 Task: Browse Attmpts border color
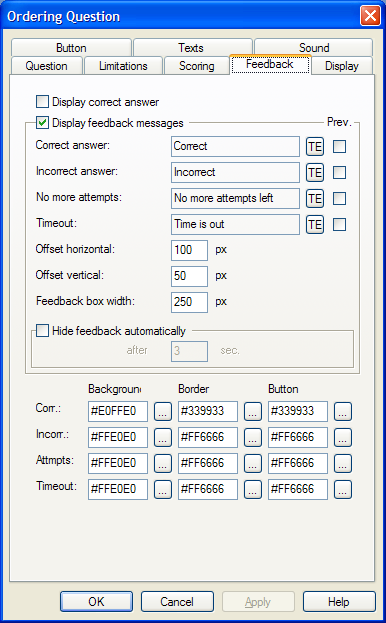[x=253, y=463]
